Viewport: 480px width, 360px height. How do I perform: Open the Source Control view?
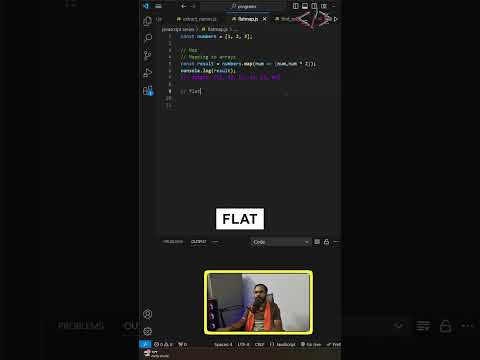[x=147, y=55]
